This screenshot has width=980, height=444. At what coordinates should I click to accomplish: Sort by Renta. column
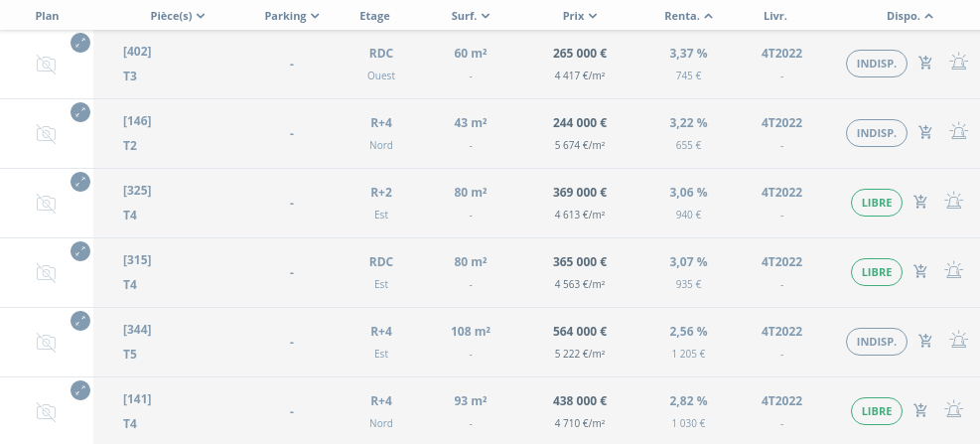coord(689,16)
